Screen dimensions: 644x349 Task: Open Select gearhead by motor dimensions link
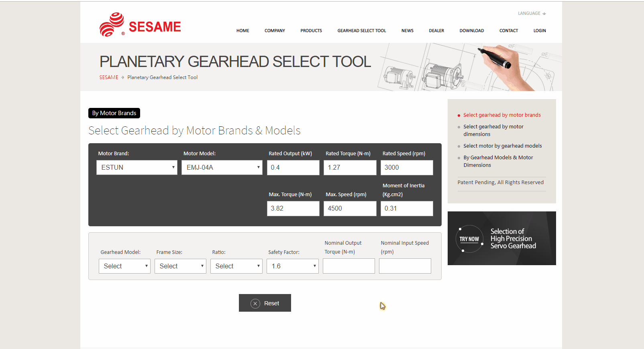coord(493,130)
